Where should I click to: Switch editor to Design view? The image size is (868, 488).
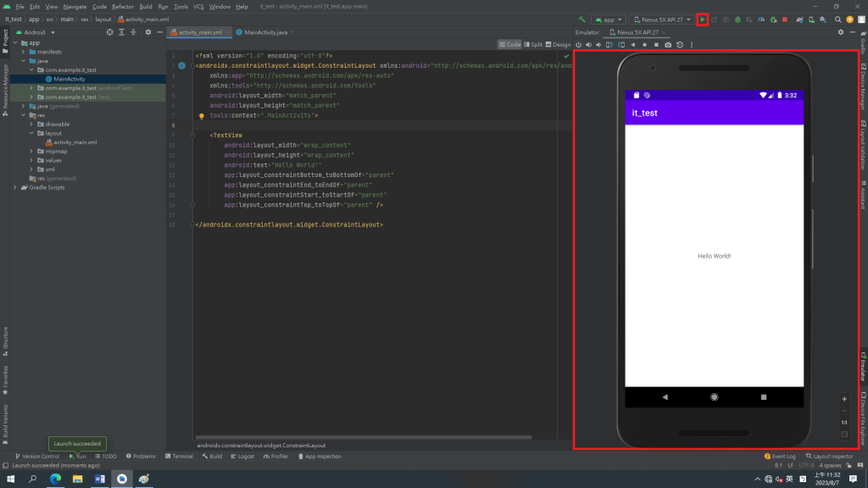[558, 45]
